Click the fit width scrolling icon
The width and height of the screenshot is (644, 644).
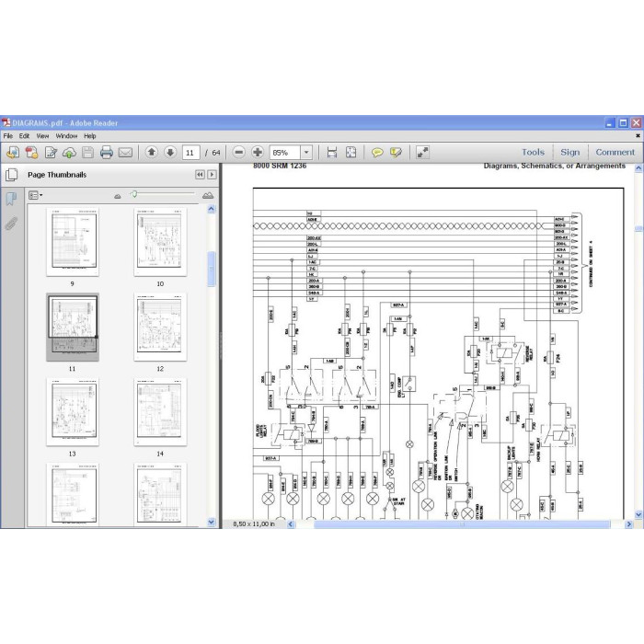point(332,153)
